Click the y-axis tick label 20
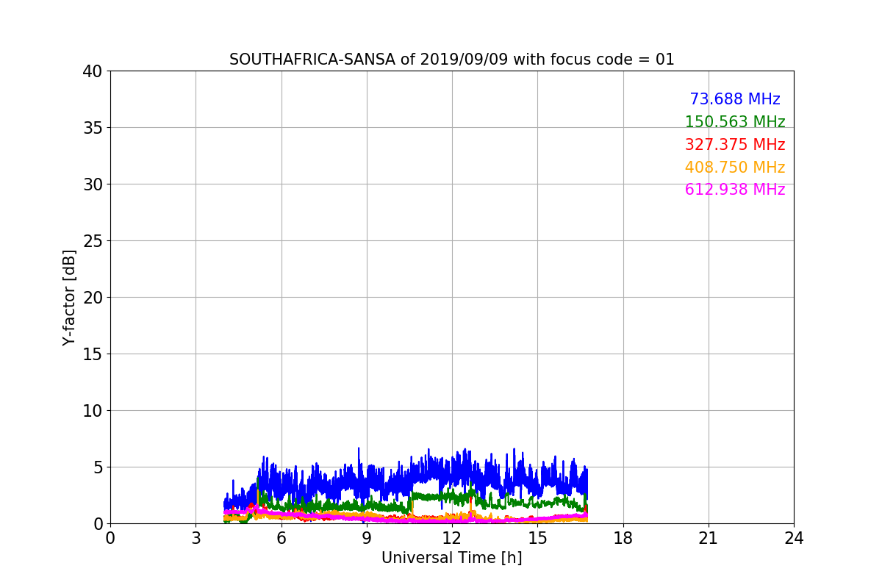This screenshot has height=588, width=882. click(93, 298)
